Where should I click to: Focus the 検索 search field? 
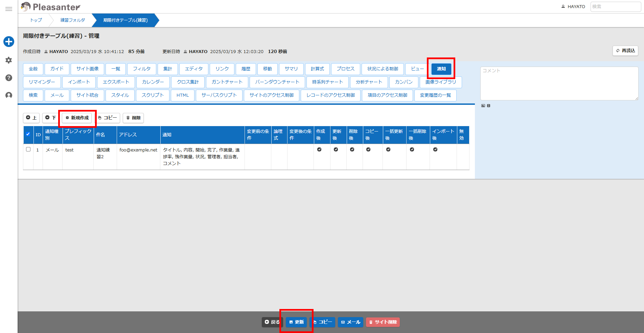click(x=616, y=7)
